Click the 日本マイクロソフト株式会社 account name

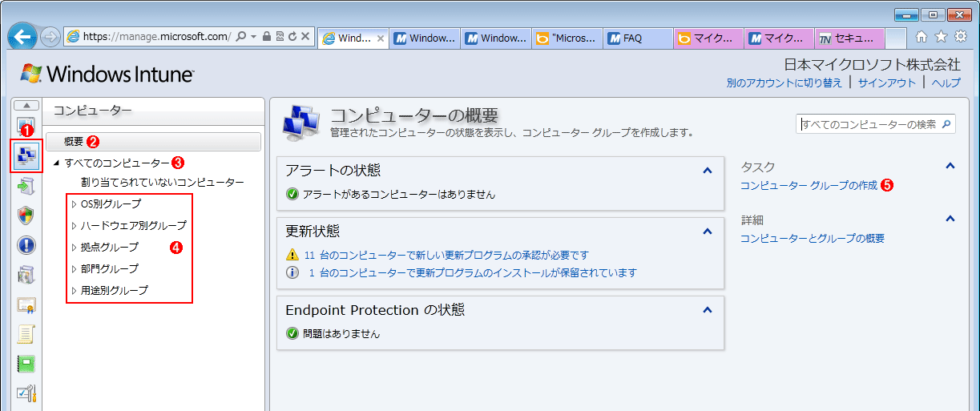click(x=872, y=64)
